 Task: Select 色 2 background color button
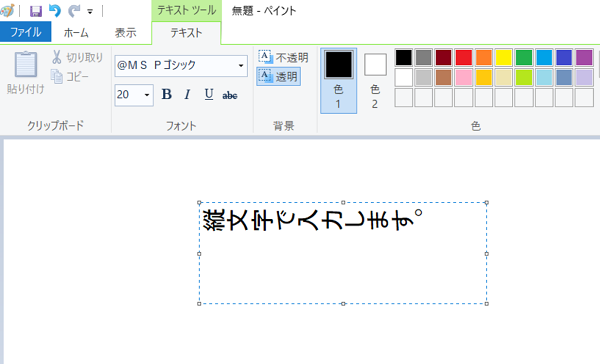tap(375, 81)
